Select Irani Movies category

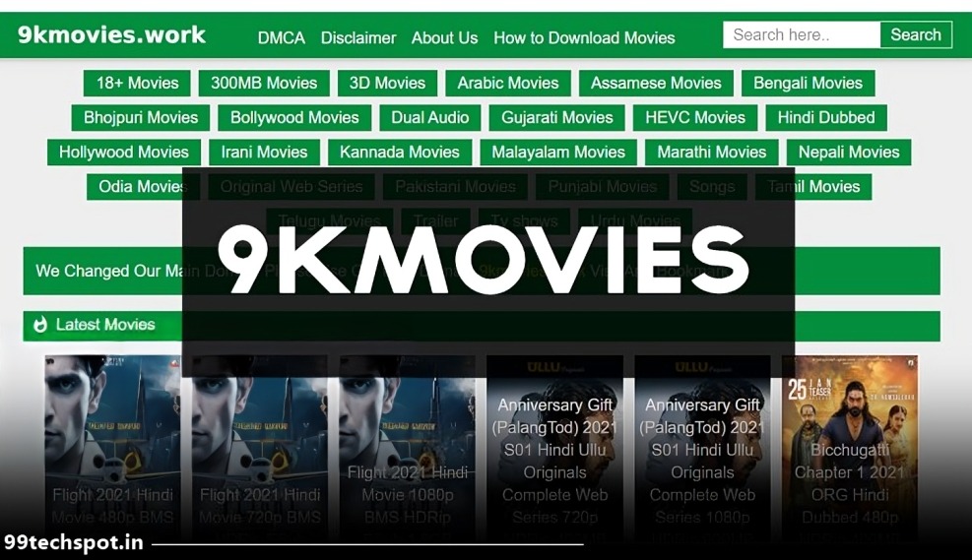(264, 153)
